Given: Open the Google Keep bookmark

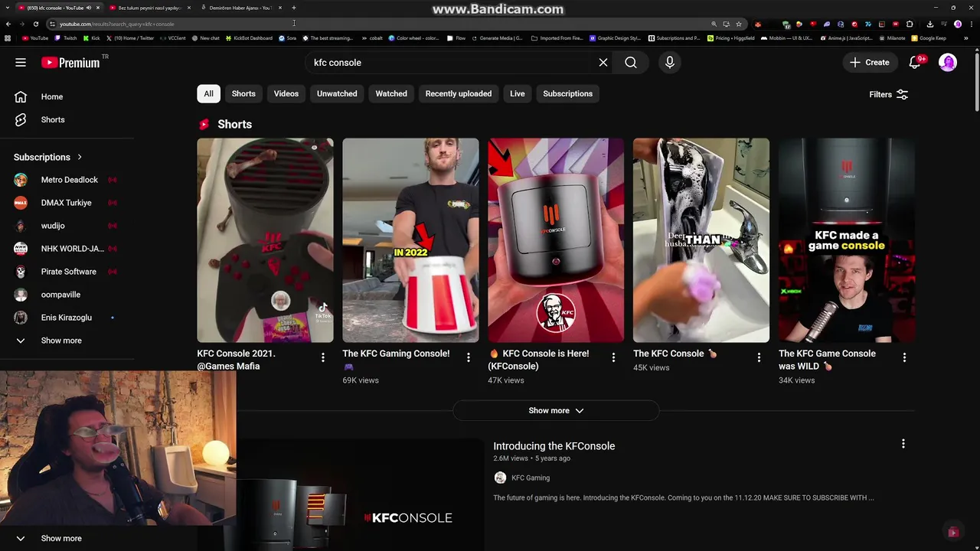Looking at the screenshot, I should pos(929,37).
